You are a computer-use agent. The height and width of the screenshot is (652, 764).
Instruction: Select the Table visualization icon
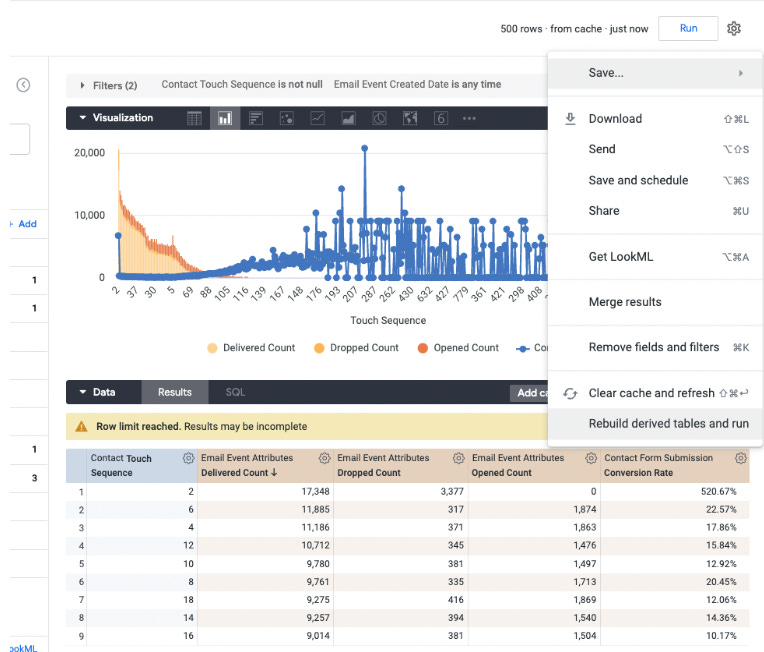194,118
